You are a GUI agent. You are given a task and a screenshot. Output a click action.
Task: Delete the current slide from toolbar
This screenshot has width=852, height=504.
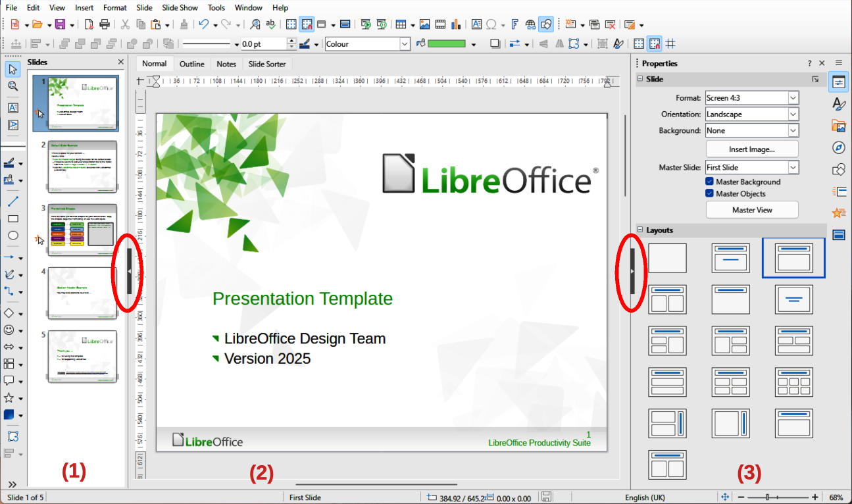click(611, 24)
